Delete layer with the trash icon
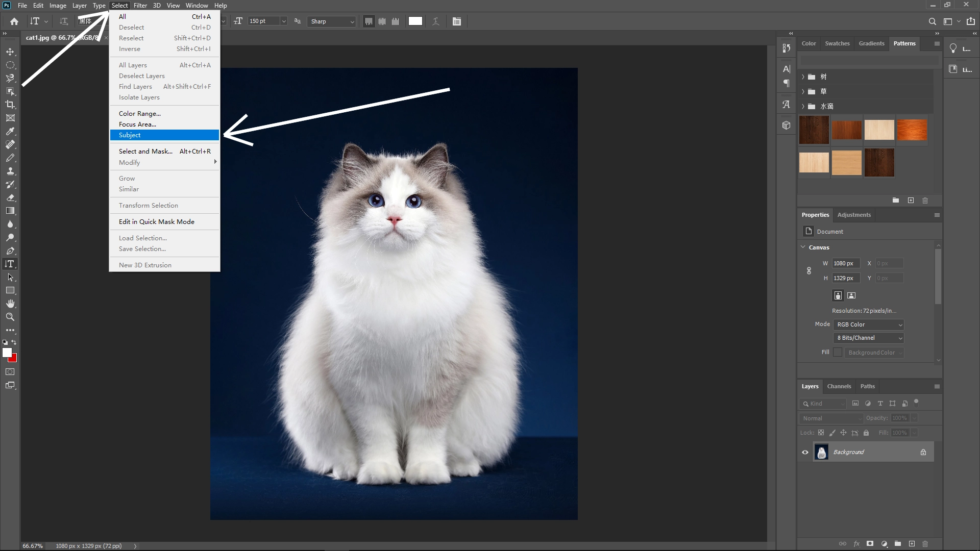 point(925,544)
